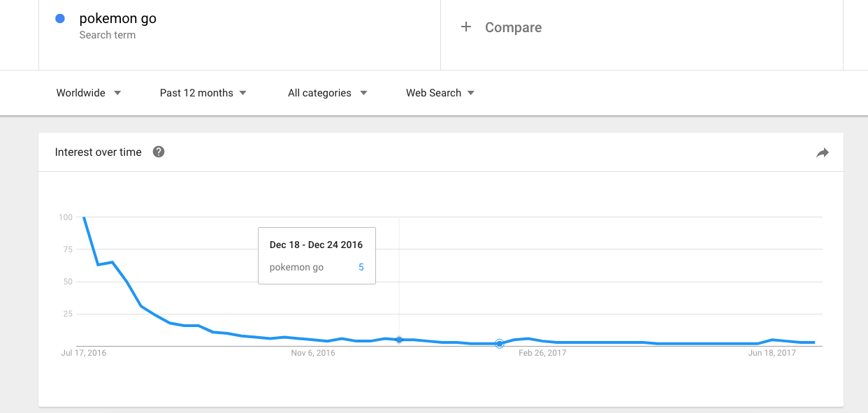This screenshot has width=868, height=413.
Task: Expand the Worldwide region dropdown
Action: [89, 93]
